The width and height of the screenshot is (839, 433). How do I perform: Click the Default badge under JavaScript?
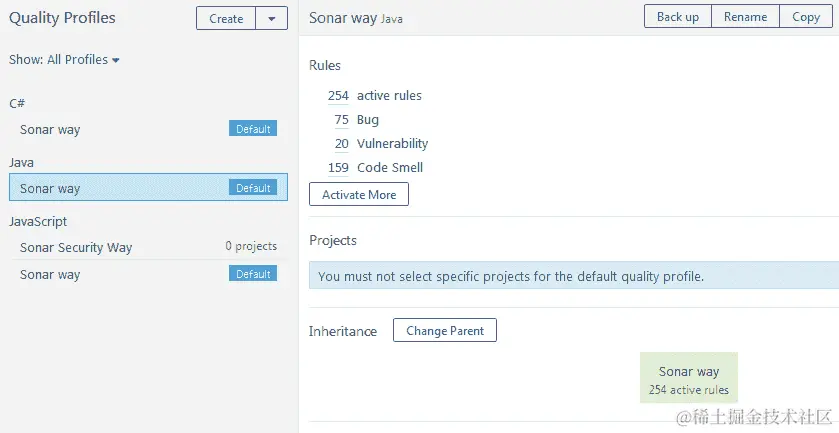253,274
